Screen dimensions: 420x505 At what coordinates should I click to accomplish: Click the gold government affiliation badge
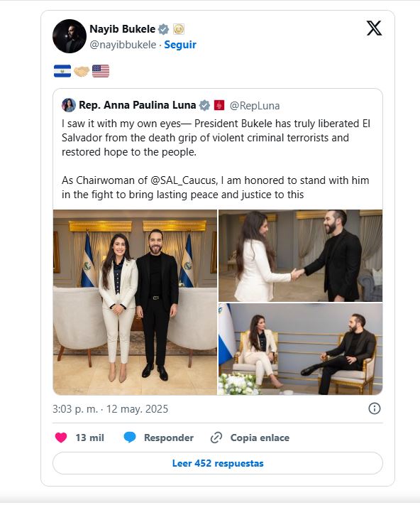(179, 29)
